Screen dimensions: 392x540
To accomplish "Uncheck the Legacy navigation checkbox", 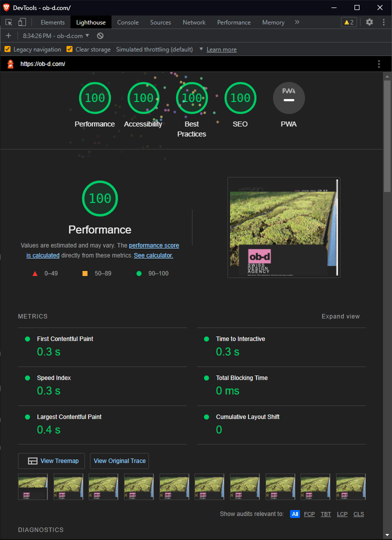I will point(7,49).
